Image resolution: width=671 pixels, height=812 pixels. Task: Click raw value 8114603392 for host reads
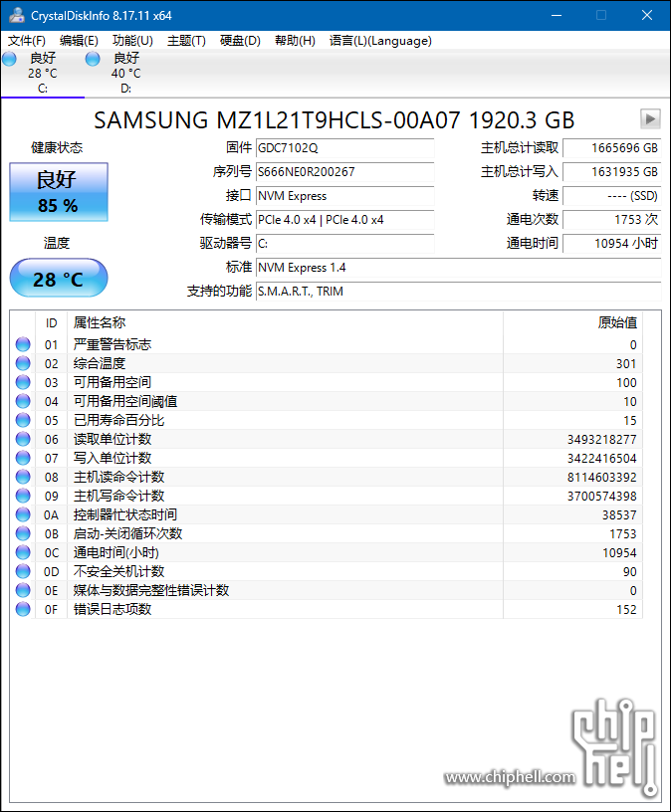(601, 477)
